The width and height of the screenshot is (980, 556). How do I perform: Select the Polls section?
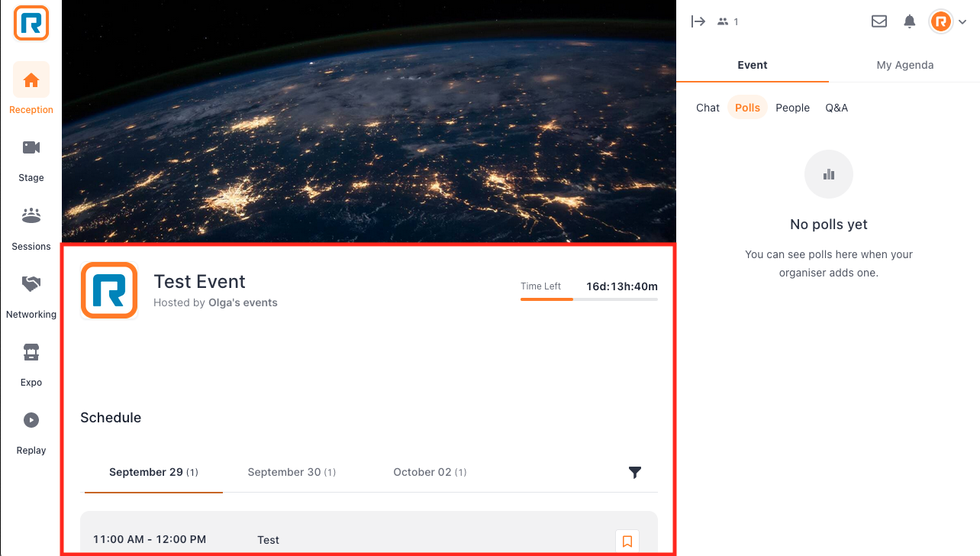[x=747, y=108]
